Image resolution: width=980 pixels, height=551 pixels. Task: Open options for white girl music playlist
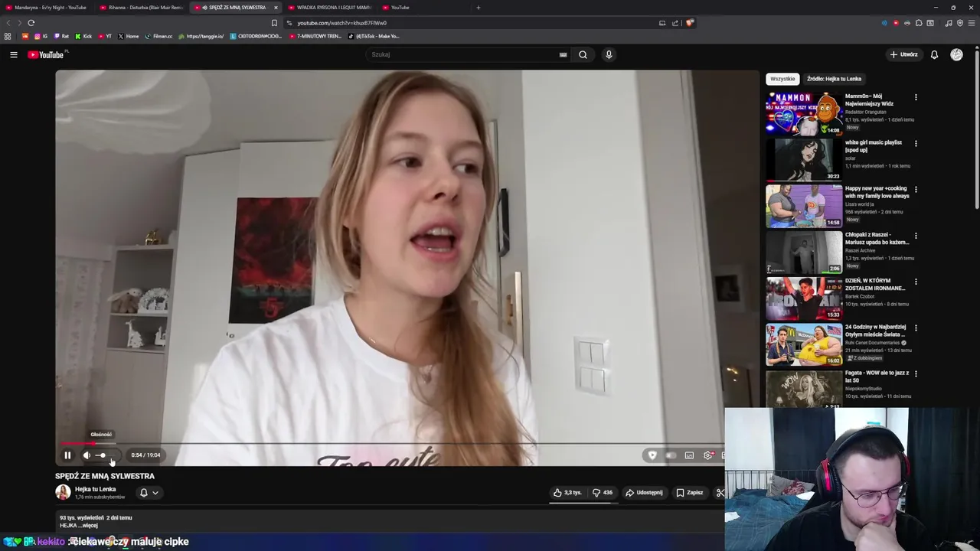[x=916, y=143]
